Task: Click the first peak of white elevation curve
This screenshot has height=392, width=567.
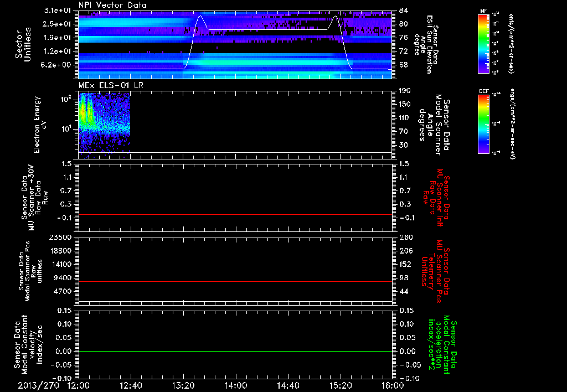Action: pyautogui.click(x=200, y=16)
